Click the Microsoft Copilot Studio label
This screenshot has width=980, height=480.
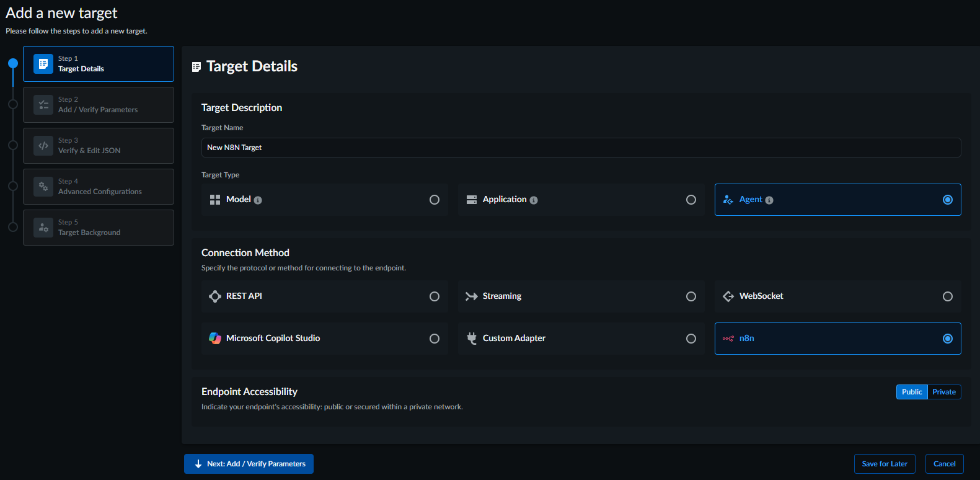pos(273,339)
